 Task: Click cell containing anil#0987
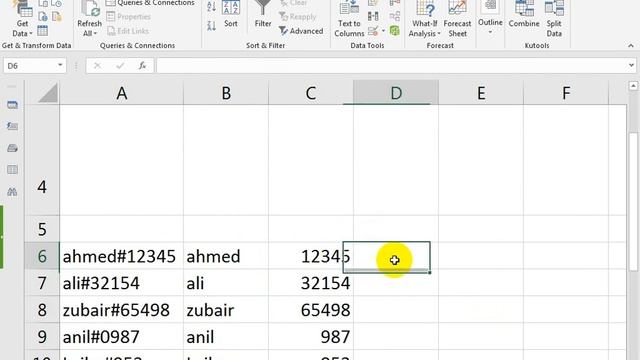coord(122,337)
